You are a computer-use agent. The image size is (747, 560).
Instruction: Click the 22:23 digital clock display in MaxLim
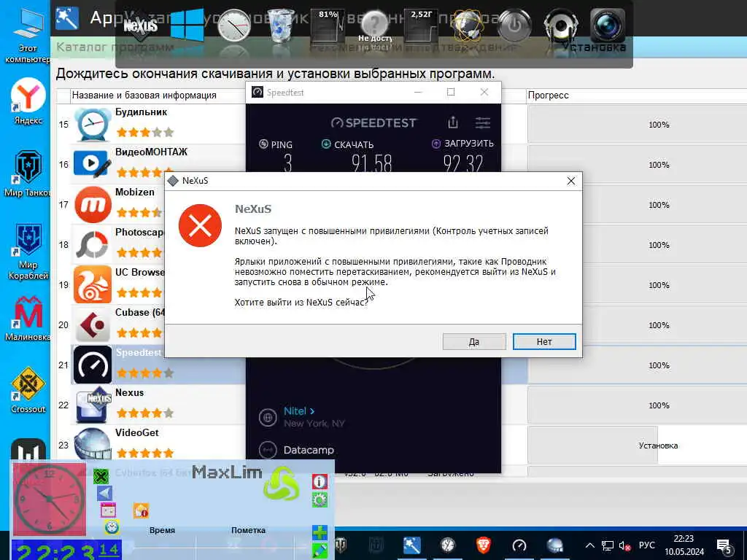(x=66, y=551)
